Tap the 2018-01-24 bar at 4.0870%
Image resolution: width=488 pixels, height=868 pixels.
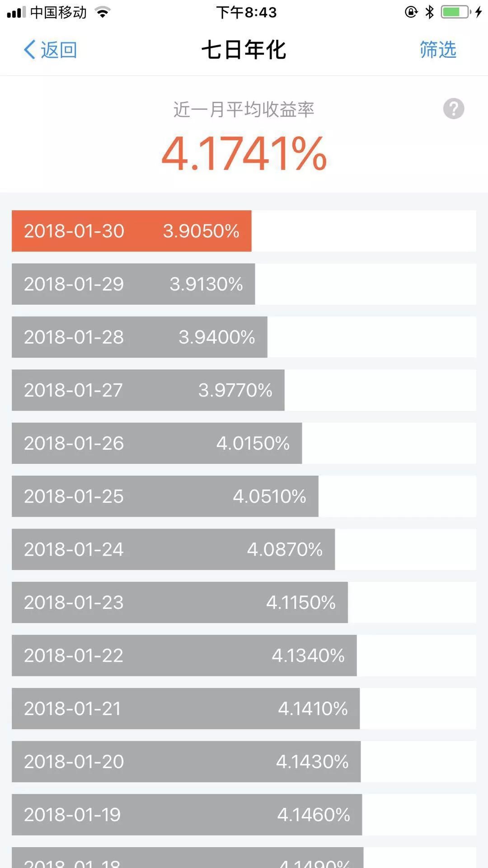coord(173,549)
